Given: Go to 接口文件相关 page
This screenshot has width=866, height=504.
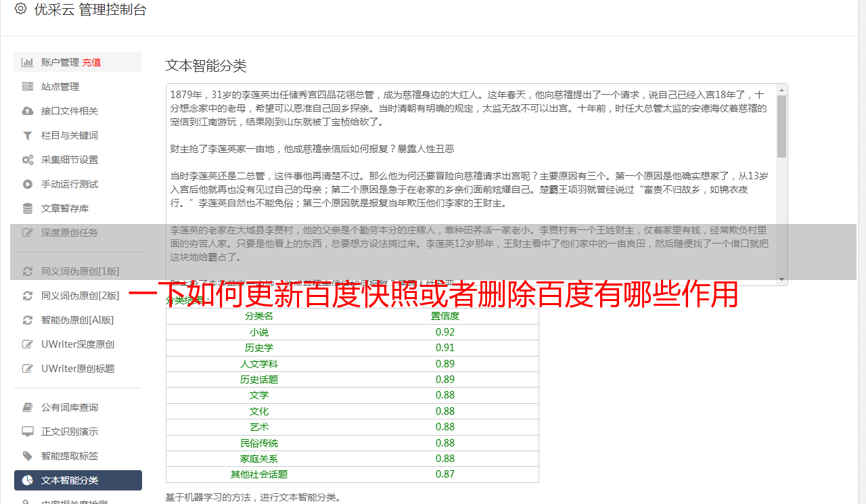Looking at the screenshot, I should (78, 111).
